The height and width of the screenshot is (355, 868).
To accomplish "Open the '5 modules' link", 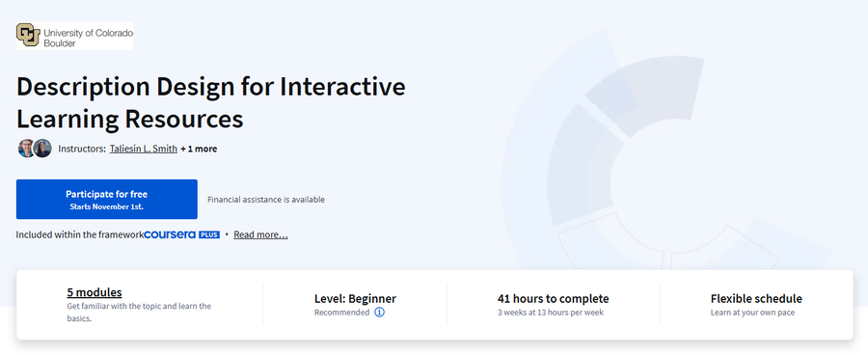I will (95, 292).
